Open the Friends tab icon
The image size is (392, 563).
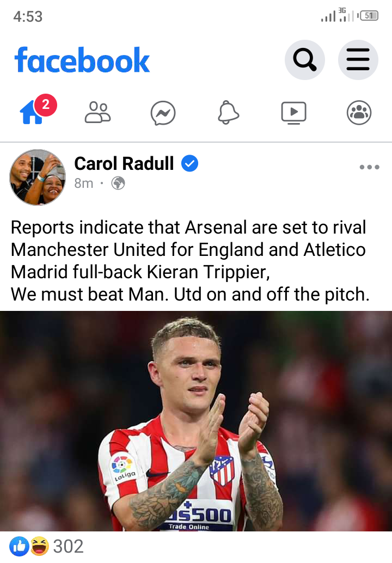pyautogui.click(x=97, y=113)
